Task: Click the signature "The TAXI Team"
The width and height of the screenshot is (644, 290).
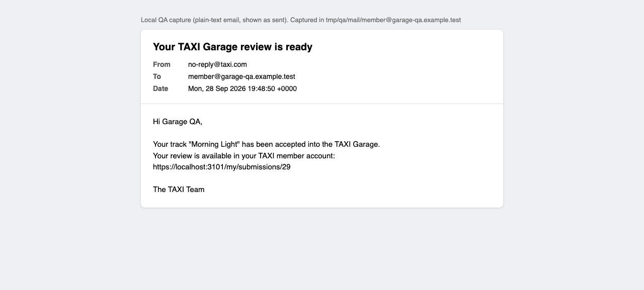Action: 179,189
